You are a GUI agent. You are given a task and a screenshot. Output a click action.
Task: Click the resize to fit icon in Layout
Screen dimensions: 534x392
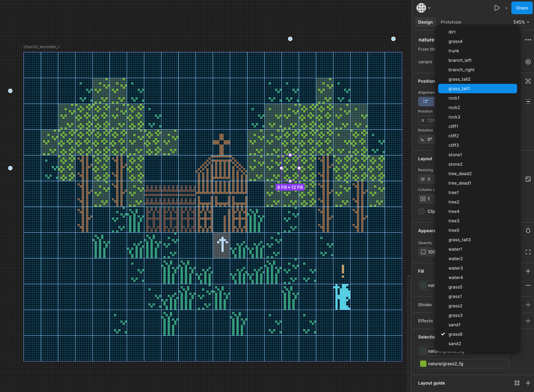(528, 179)
